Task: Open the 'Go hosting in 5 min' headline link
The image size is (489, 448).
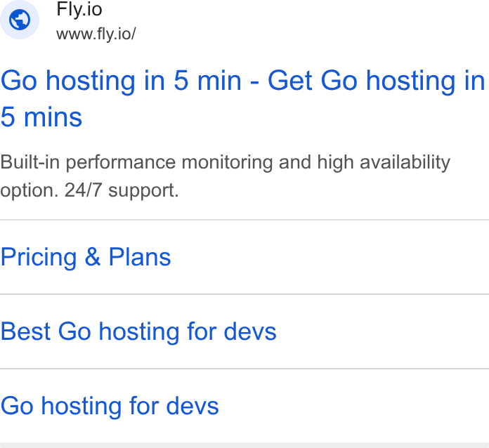Action: (x=242, y=99)
